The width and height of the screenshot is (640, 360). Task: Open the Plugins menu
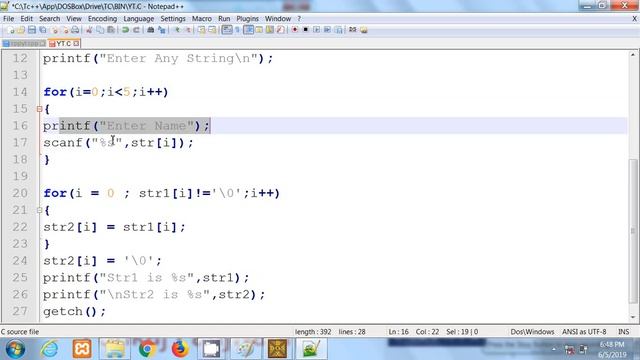247,19
